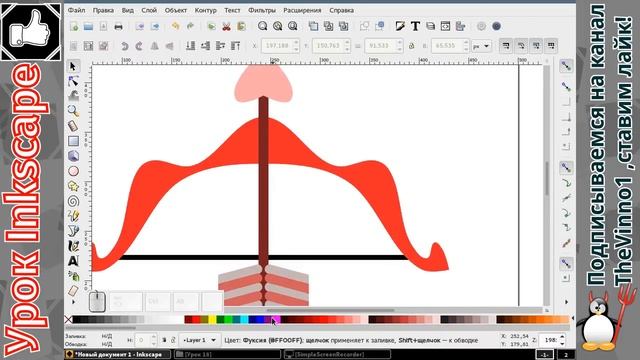Toggle the width-height lock icon

click(x=411, y=46)
